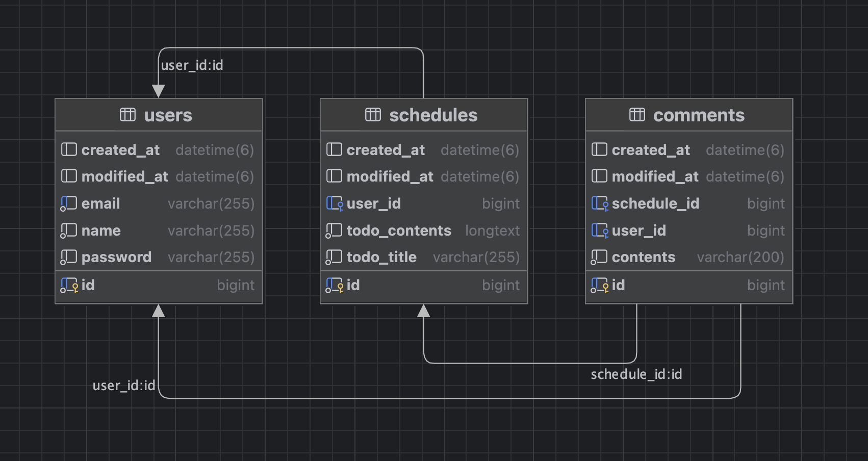Click foreign key icon of comments user_id
This screenshot has width=868, height=461.
click(600, 231)
